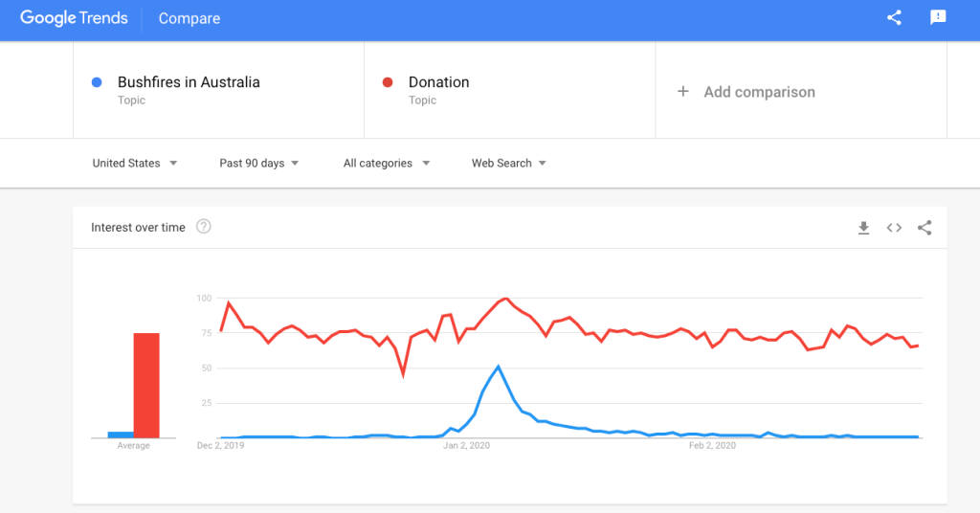This screenshot has height=513, width=980.
Task: Open the Web Search type dropdown
Action: tap(509, 164)
